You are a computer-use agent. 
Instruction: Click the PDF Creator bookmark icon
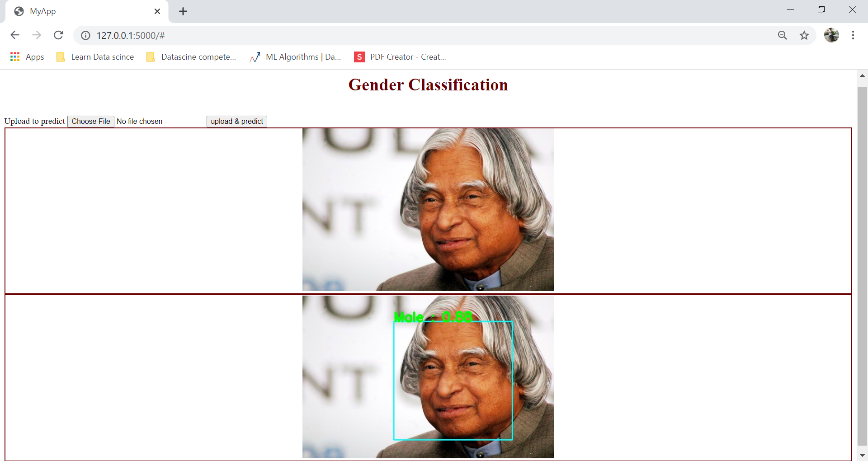[359, 56]
